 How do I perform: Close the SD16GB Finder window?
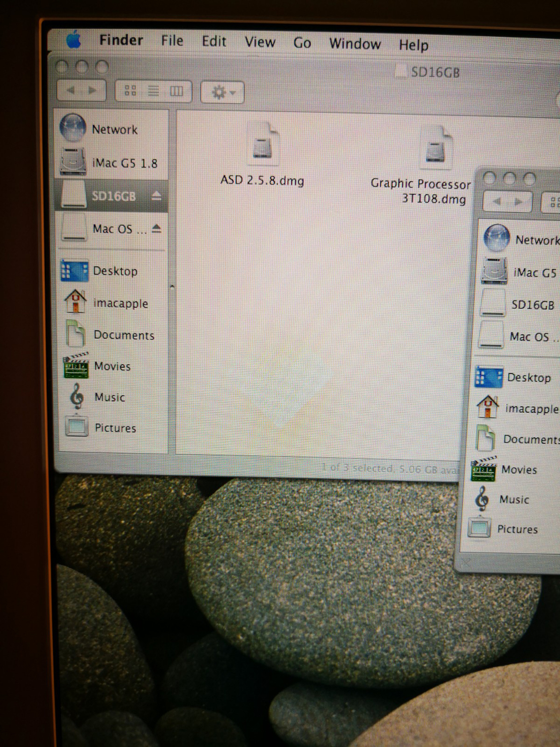pyautogui.click(x=62, y=66)
